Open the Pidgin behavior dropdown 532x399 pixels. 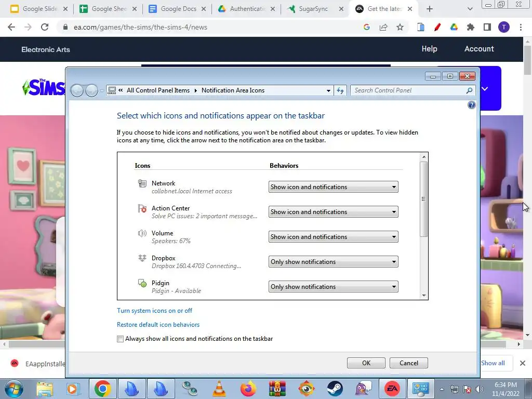pyautogui.click(x=333, y=287)
